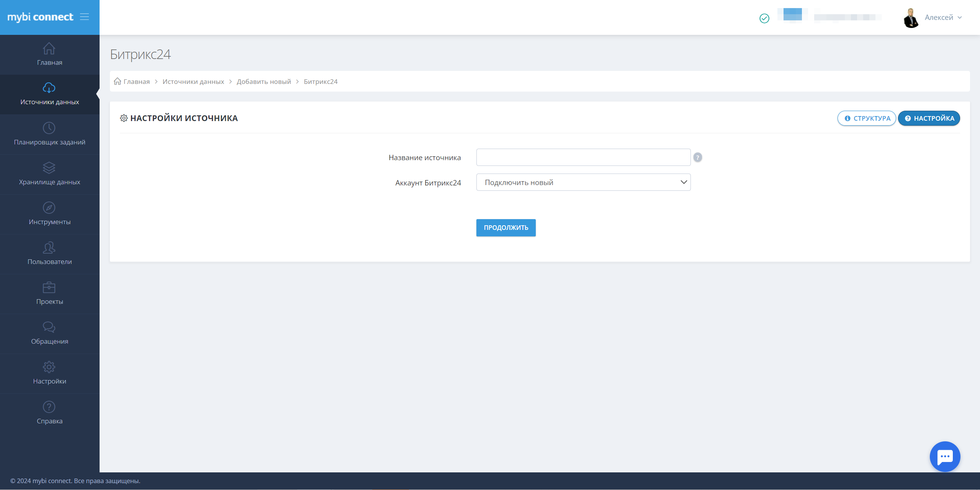The width and height of the screenshot is (980, 490).
Task: Open Хранилище данных layers icon
Action: (49, 168)
